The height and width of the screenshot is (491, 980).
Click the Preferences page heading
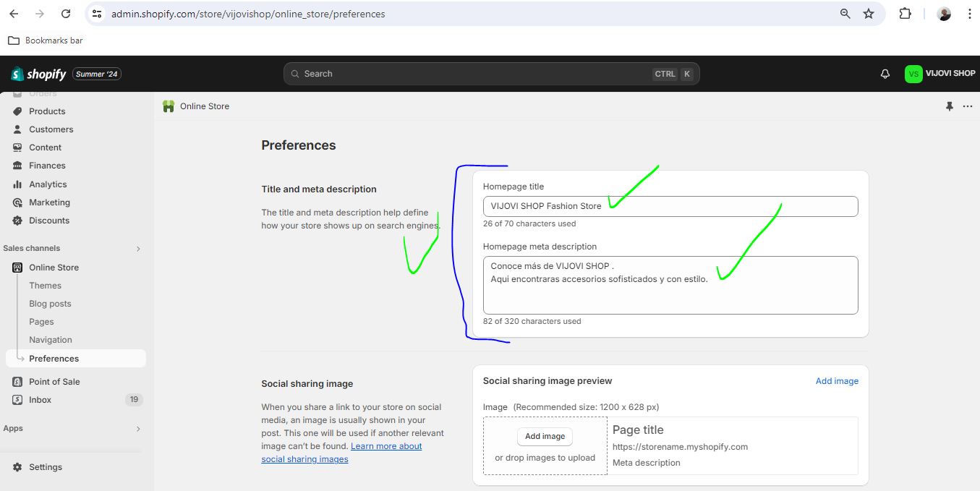tap(299, 145)
